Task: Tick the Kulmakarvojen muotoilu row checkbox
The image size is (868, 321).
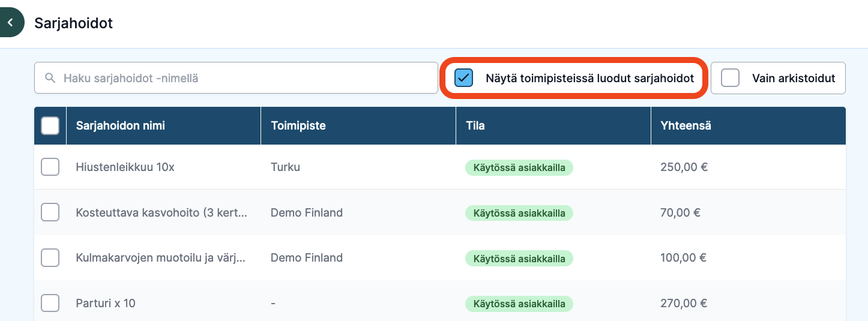Action: pos(50,258)
